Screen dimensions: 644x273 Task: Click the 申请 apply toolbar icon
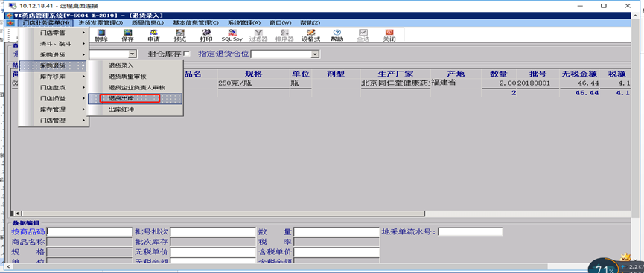click(x=153, y=35)
